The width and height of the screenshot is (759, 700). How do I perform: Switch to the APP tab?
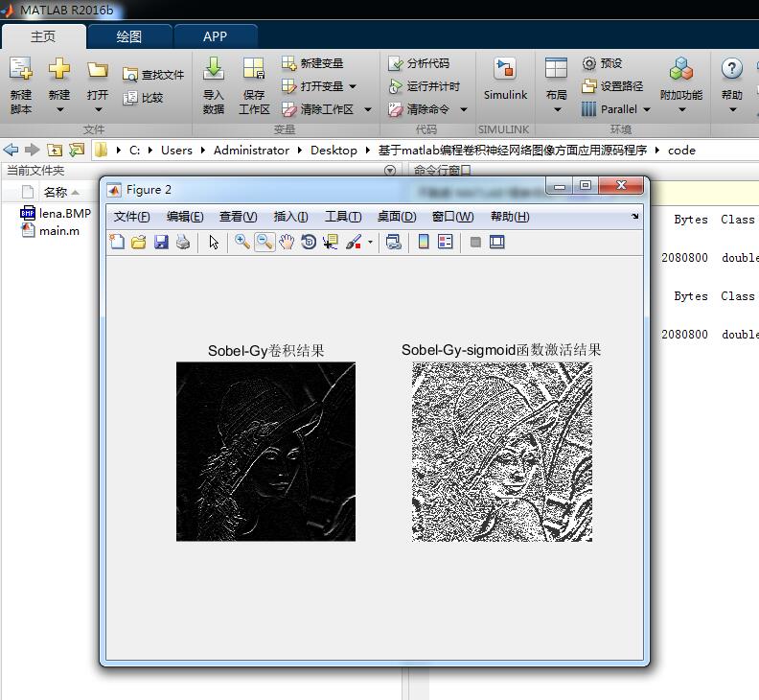click(216, 36)
